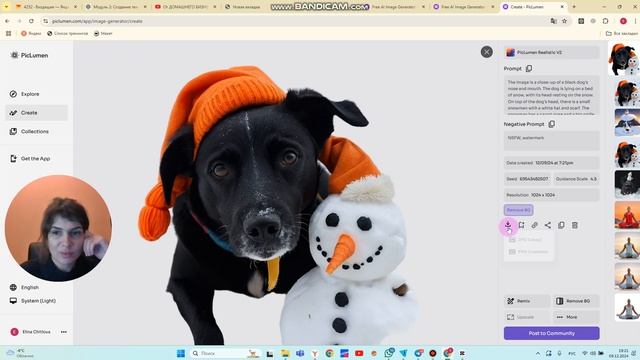Choose the JPG download option in dropdown
640x360 pixels.
point(529,240)
